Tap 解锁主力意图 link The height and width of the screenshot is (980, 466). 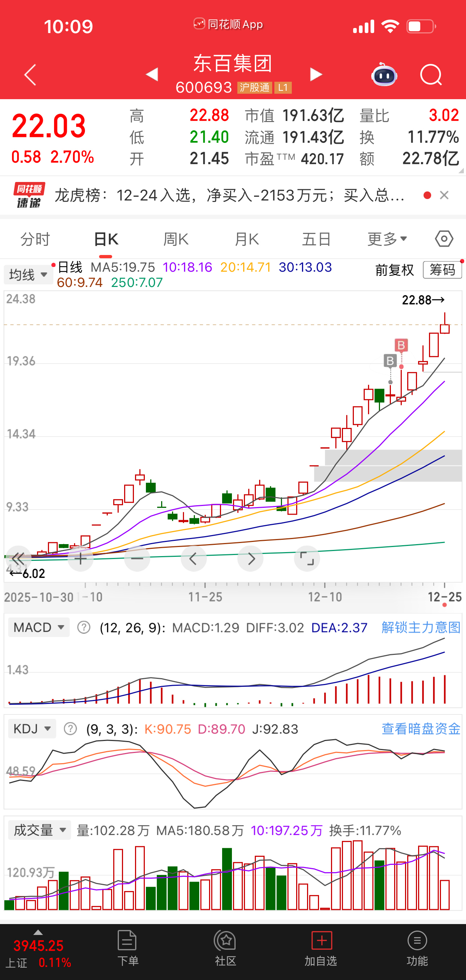(421, 627)
